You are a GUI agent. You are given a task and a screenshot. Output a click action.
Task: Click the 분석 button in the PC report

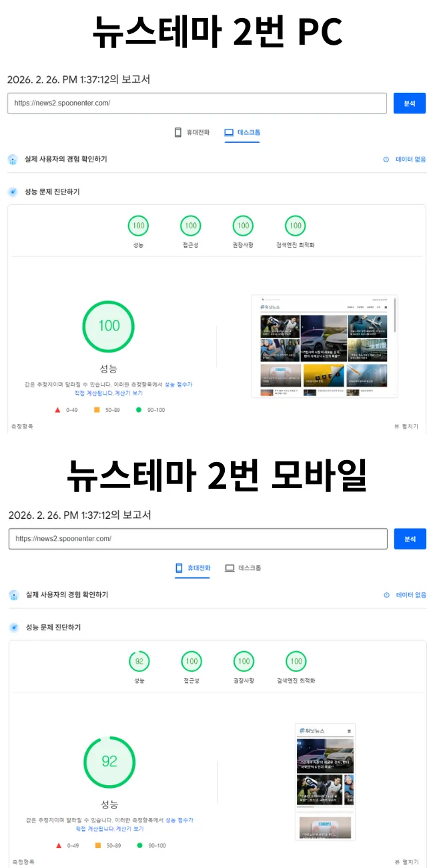pos(409,103)
